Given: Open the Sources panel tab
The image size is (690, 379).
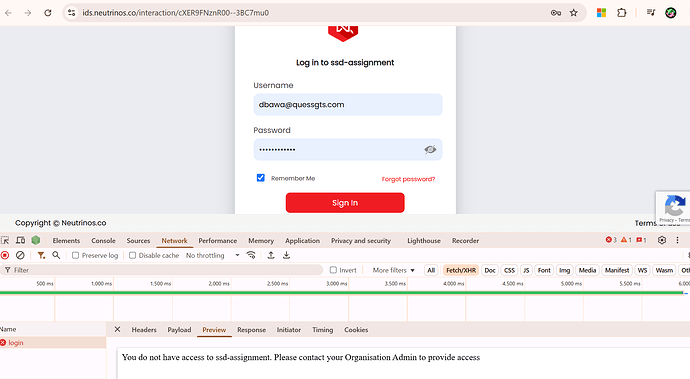Looking at the screenshot, I should pos(138,241).
